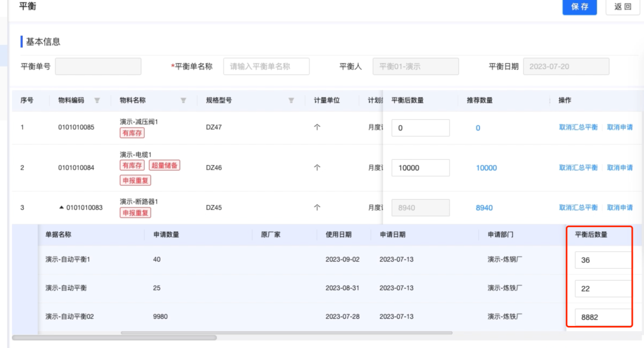Click use date 2023-08-31
This screenshot has height=348, width=644.
coord(342,288)
